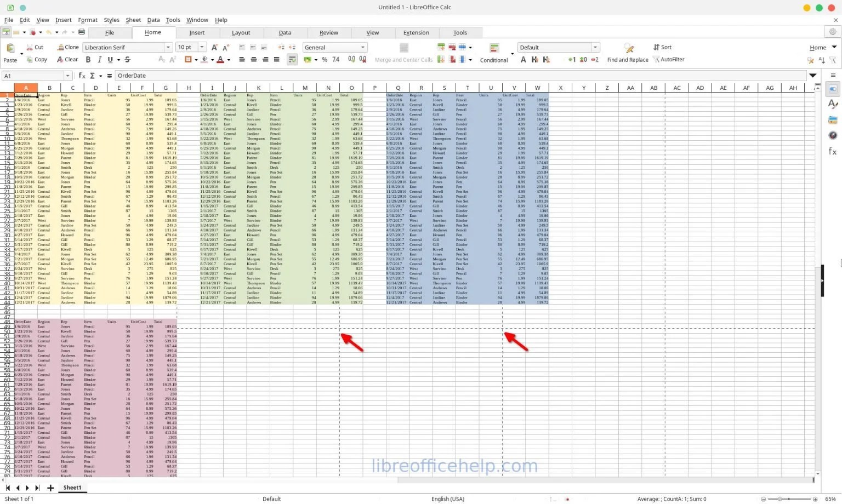Apply AutoFilter to the data
Screen dimensions: 842x504
coord(670,59)
